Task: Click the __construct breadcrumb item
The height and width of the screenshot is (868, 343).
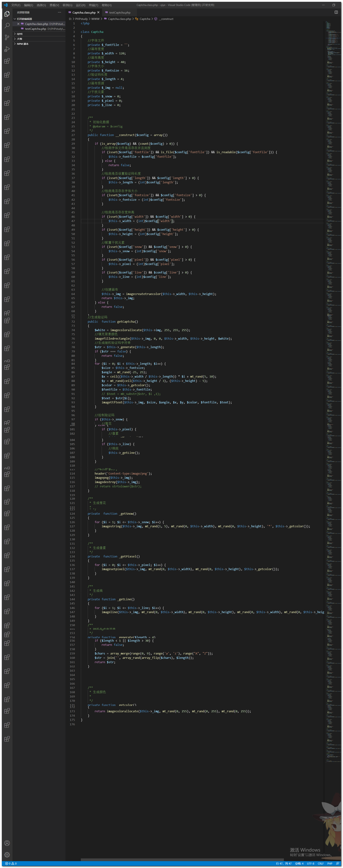Action: (166, 19)
